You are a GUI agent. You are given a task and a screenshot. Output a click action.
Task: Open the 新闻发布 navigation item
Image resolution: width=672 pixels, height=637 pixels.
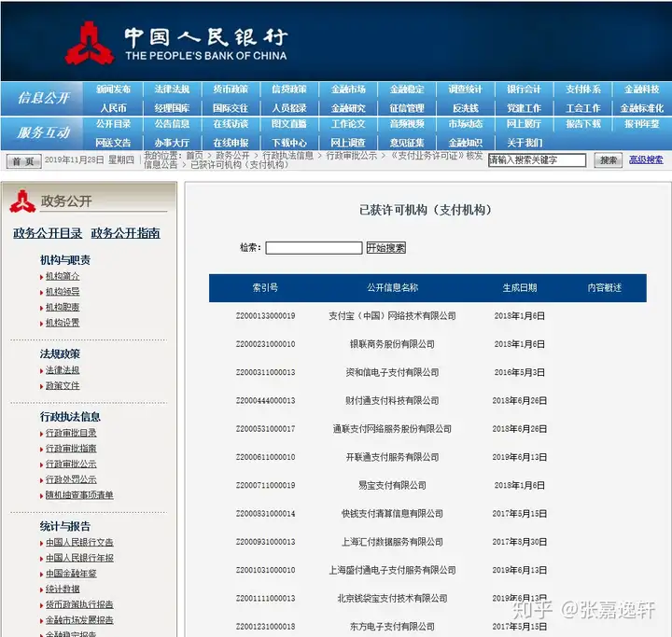[113, 90]
